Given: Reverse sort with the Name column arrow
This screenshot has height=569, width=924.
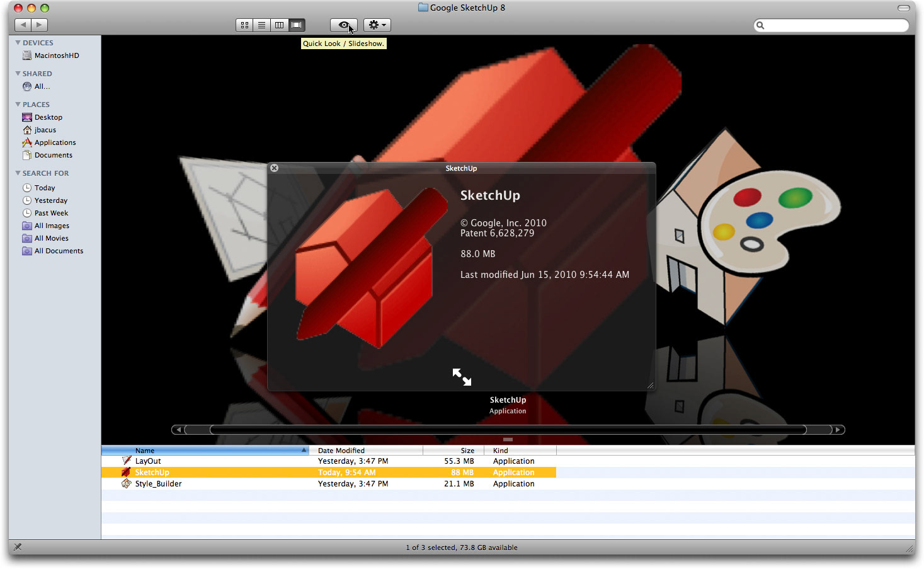Looking at the screenshot, I should [304, 451].
